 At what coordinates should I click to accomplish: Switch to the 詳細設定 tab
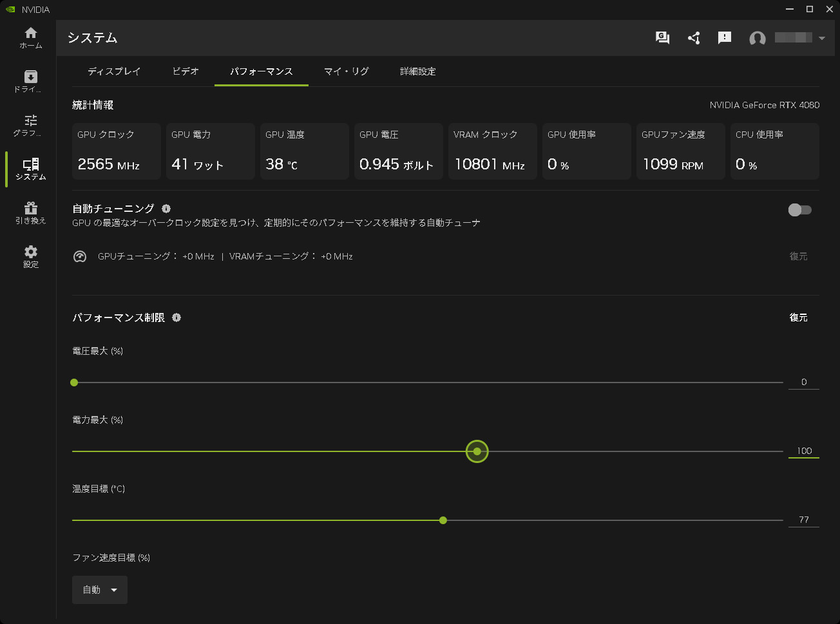[x=418, y=71]
